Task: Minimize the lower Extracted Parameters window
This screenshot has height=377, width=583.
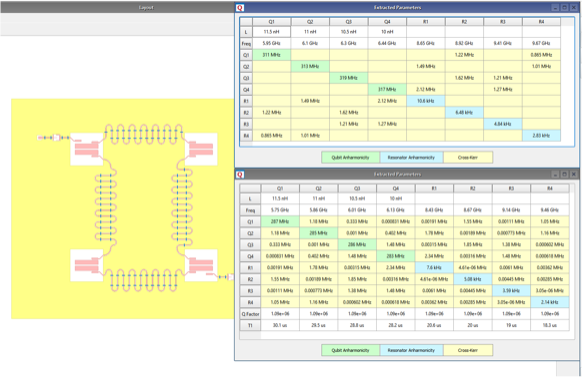Action: click(x=555, y=174)
